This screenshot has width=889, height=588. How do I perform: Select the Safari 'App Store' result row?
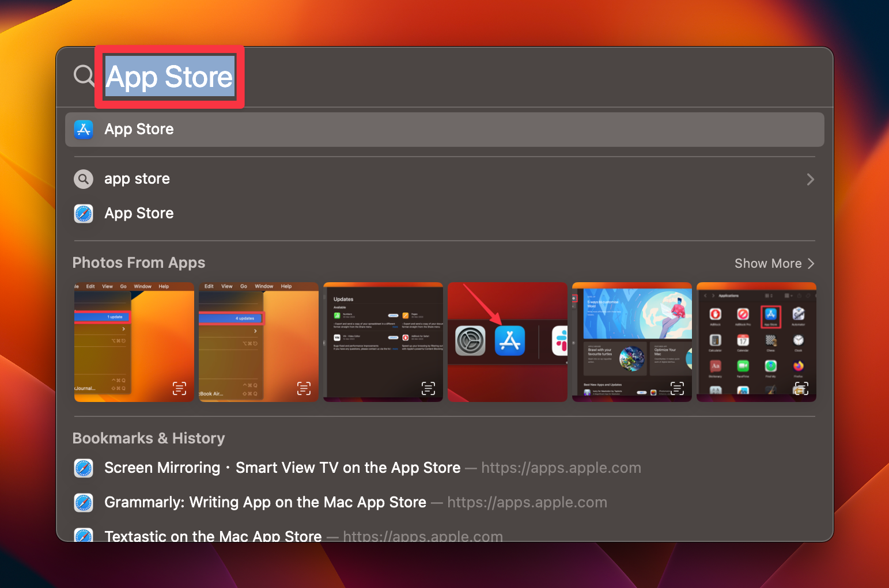[x=139, y=214]
